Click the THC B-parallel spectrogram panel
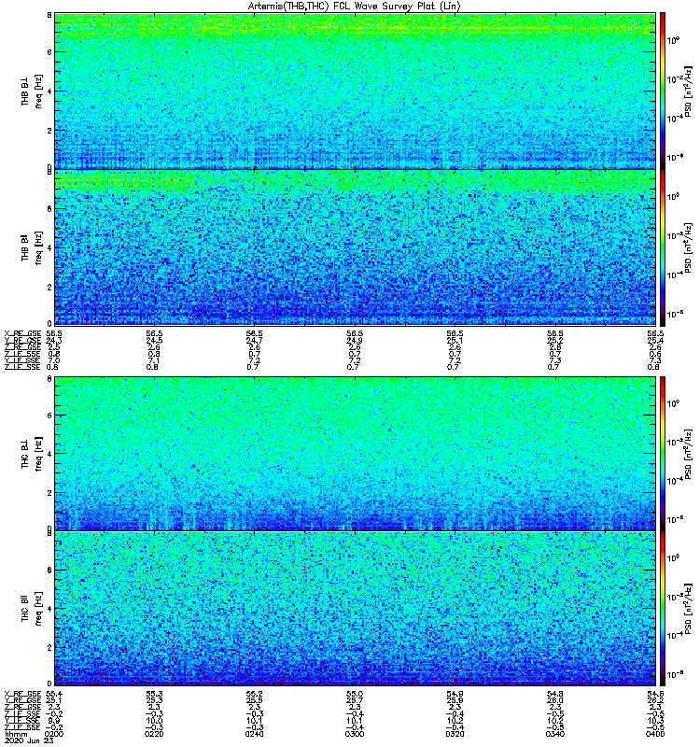 (356, 609)
